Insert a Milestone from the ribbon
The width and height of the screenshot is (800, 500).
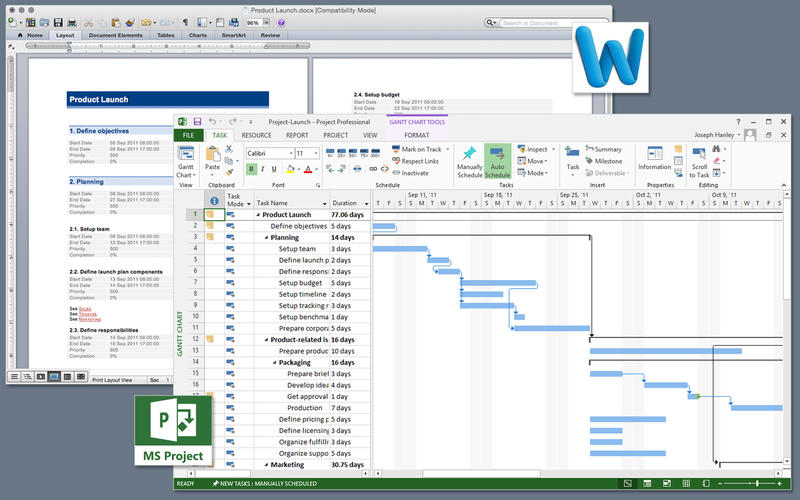click(604, 161)
